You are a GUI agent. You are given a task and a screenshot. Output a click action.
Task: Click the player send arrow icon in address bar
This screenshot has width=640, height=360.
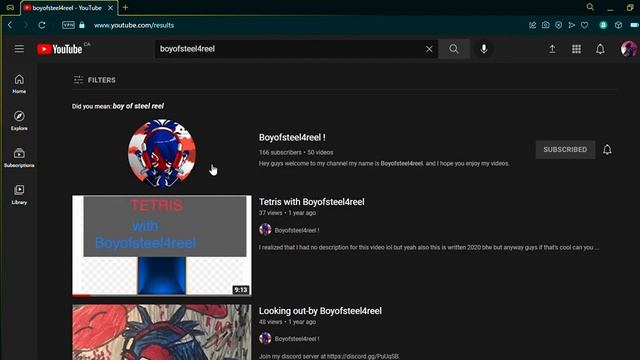coord(571,25)
